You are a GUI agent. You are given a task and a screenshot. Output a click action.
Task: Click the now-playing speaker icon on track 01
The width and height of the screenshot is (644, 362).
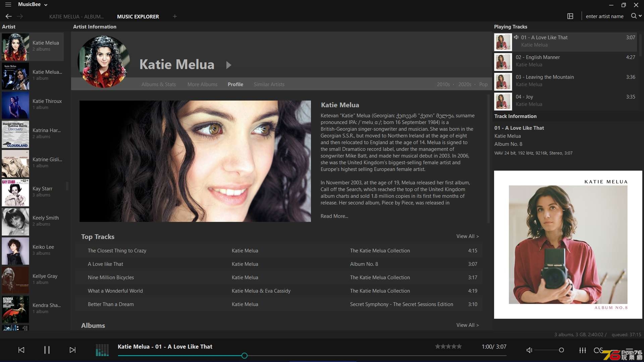point(516,37)
